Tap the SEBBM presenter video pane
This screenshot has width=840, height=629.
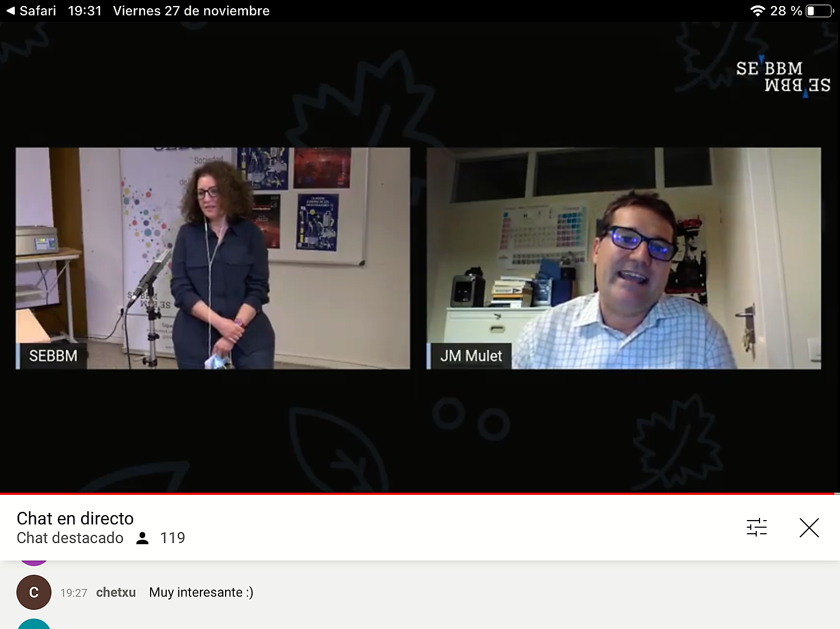tap(212, 258)
